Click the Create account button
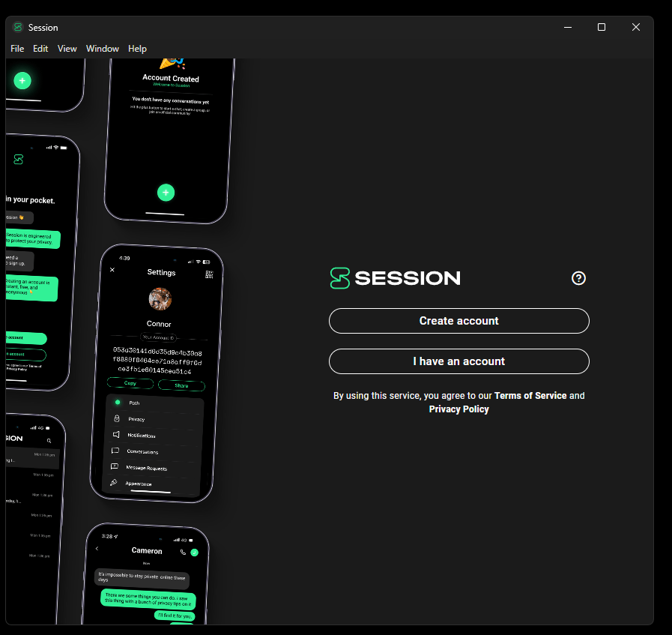This screenshot has height=635, width=672. (x=458, y=321)
